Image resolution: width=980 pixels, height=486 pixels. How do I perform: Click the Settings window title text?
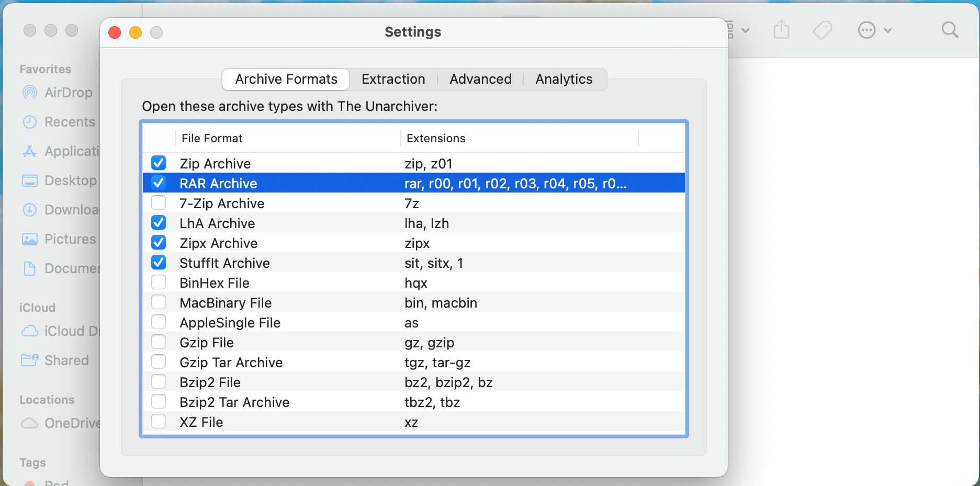(x=413, y=32)
